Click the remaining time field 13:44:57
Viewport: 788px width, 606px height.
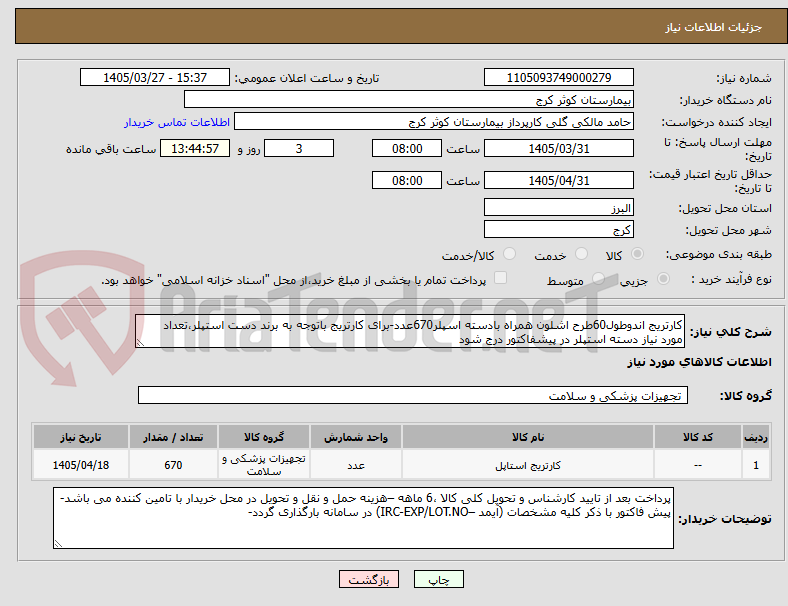tap(195, 149)
